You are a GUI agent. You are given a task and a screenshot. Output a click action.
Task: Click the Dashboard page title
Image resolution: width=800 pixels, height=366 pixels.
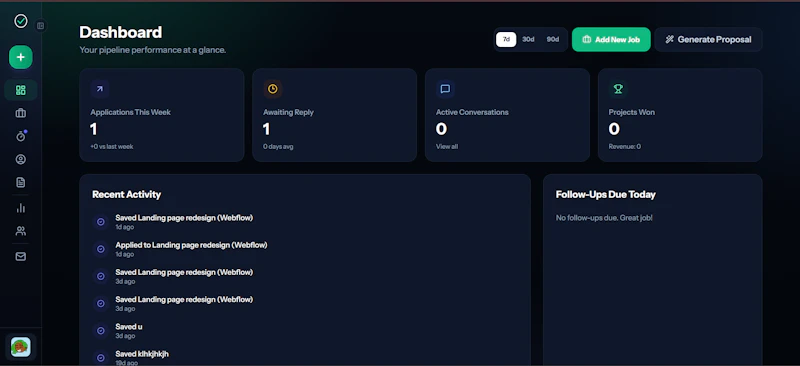pos(121,32)
